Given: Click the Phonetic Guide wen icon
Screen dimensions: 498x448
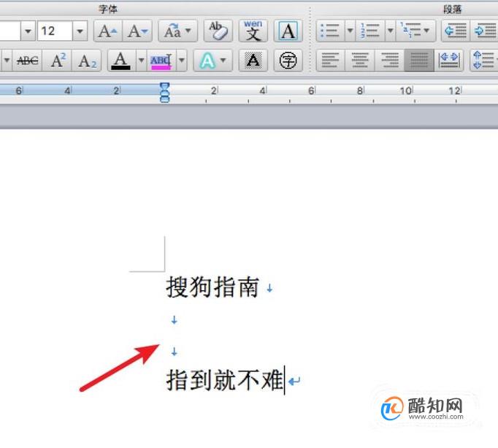Looking at the screenshot, I should coord(253,31).
